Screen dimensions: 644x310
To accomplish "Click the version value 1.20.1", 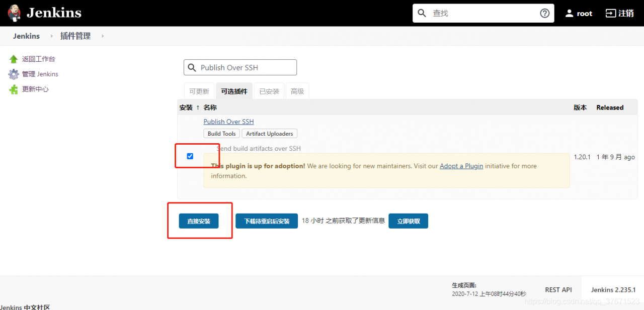I will [x=582, y=157].
